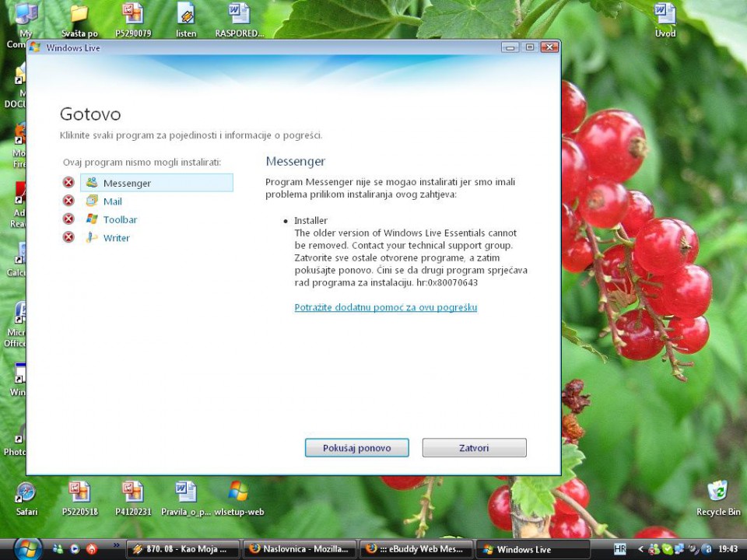This screenshot has height=560, width=747.
Task: Expand the Quick Launch overflow chevron
Action: tap(116, 546)
